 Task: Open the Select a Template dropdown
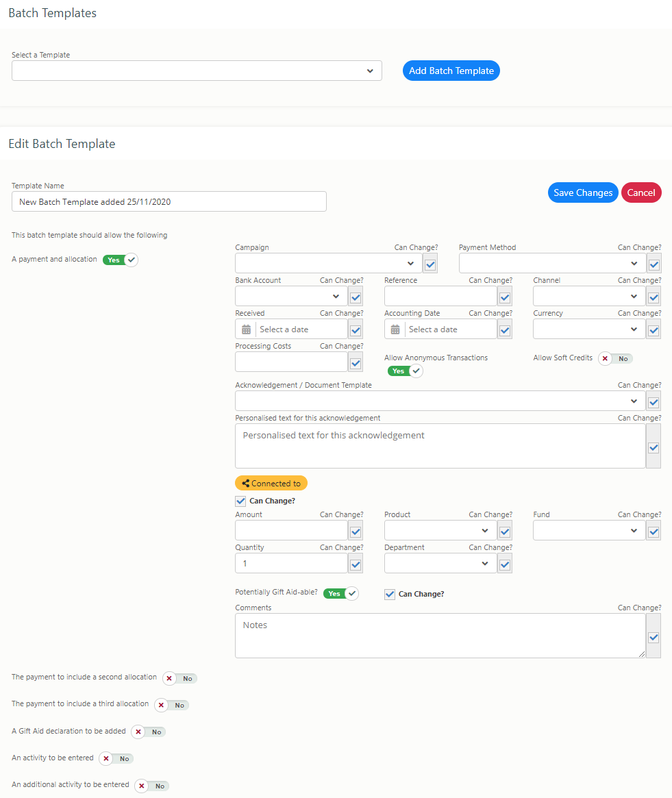[x=197, y=71]
